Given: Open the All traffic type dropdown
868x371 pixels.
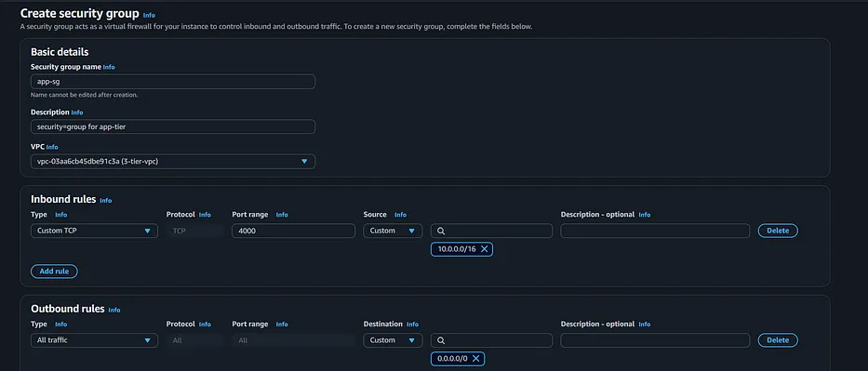Looking at the screenshot, I should pos(94,340).
